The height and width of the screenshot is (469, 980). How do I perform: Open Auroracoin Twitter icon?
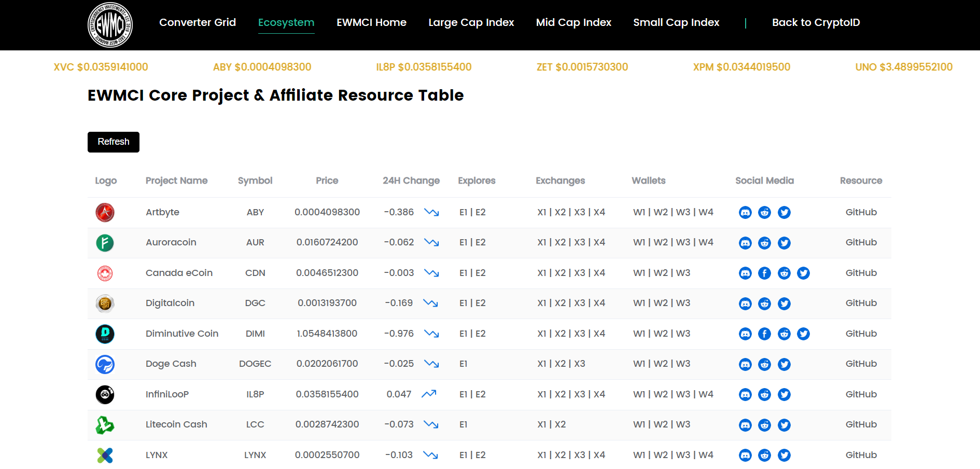point(784,243)
